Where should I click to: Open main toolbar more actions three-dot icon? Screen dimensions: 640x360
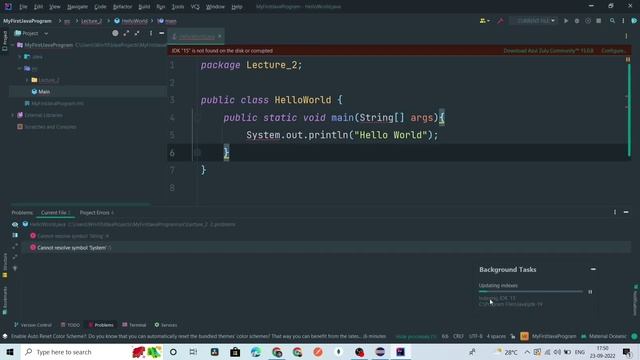[623, 21]
